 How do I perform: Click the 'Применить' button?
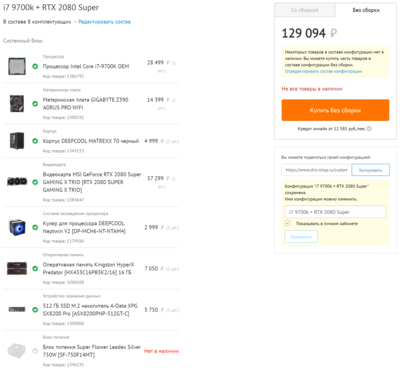[301, 237]
